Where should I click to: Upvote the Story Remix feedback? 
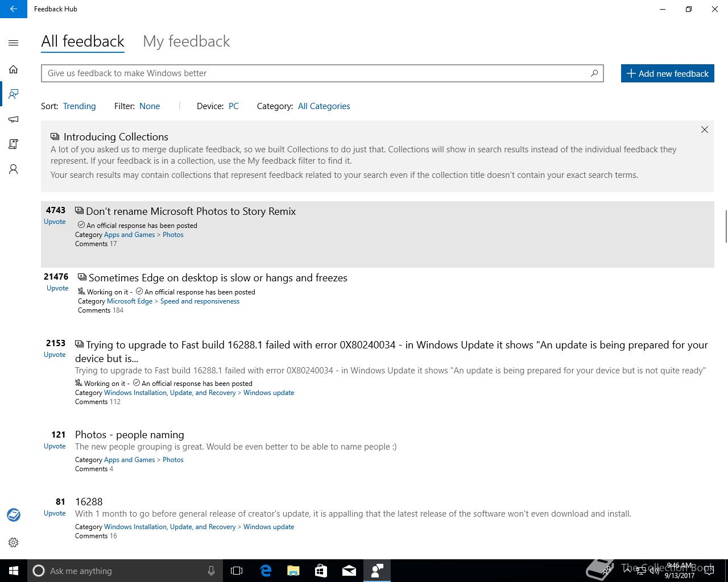(55, 222)
